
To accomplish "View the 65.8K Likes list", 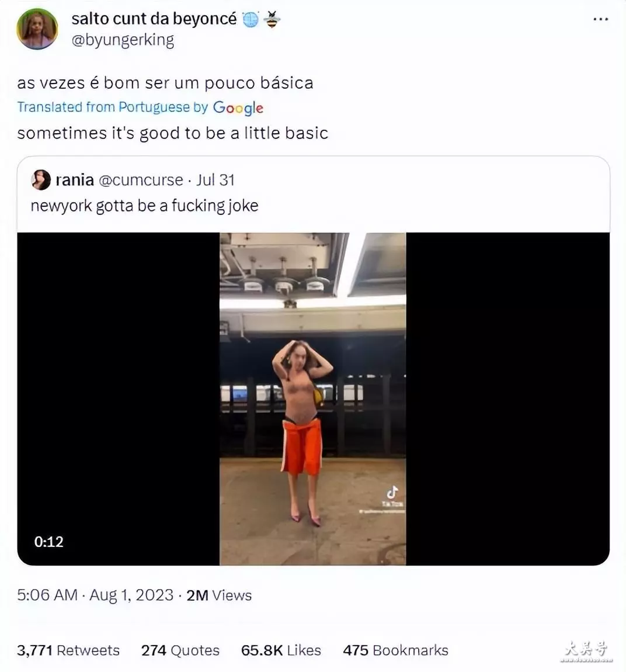I will [281, 650].
